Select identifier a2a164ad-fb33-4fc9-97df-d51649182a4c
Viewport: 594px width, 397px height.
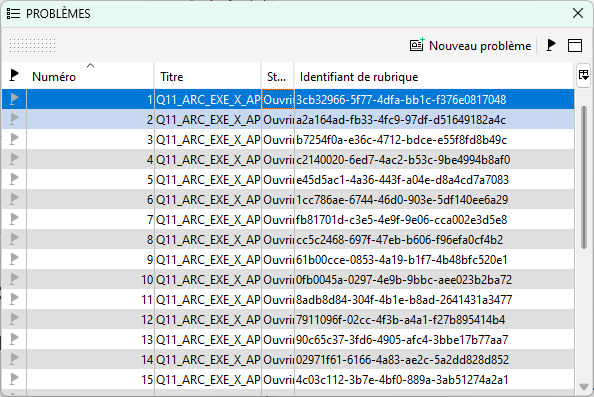[x=401, y=120]
